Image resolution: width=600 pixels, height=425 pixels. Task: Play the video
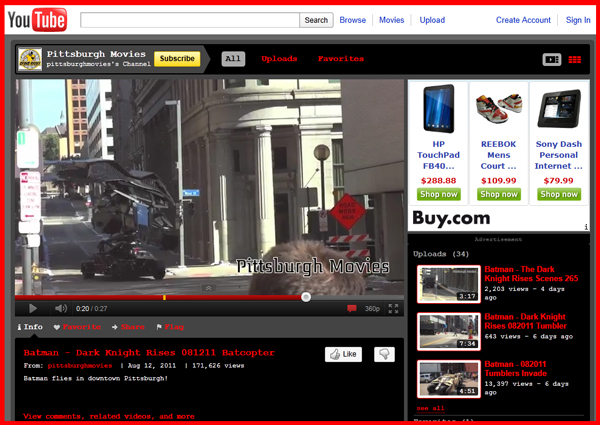[x=33, y=308]
